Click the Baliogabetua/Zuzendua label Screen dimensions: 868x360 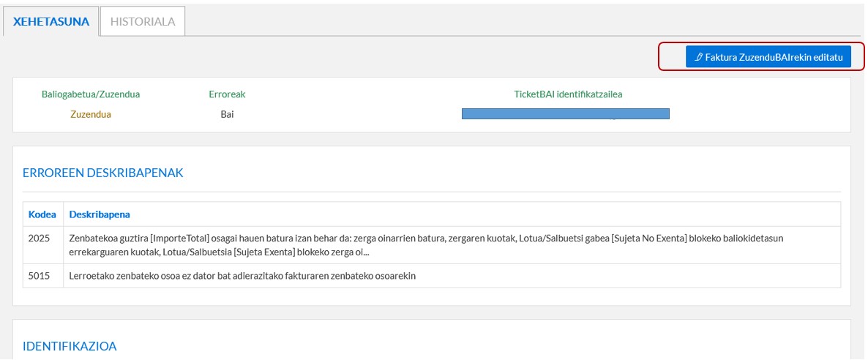coord(91,94)
